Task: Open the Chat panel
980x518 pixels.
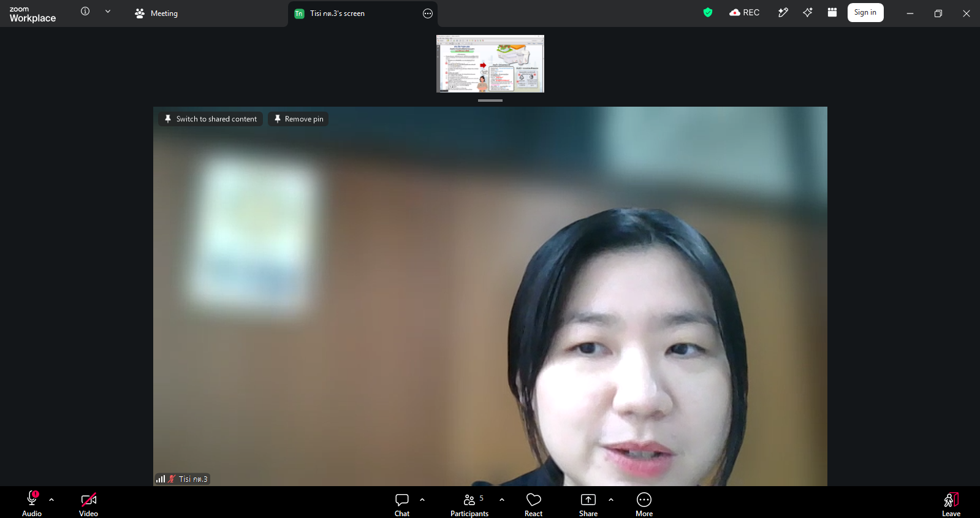Action: (402, 505)
